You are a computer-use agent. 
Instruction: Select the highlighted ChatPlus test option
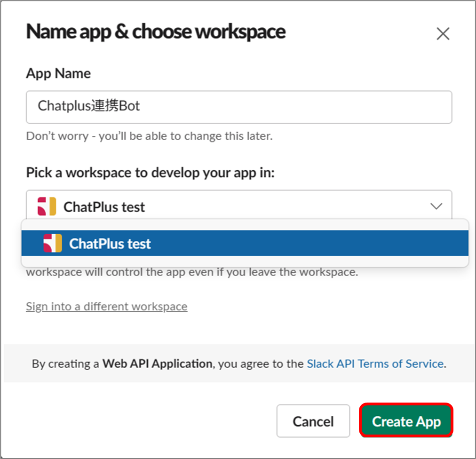(x=245, y=243)
